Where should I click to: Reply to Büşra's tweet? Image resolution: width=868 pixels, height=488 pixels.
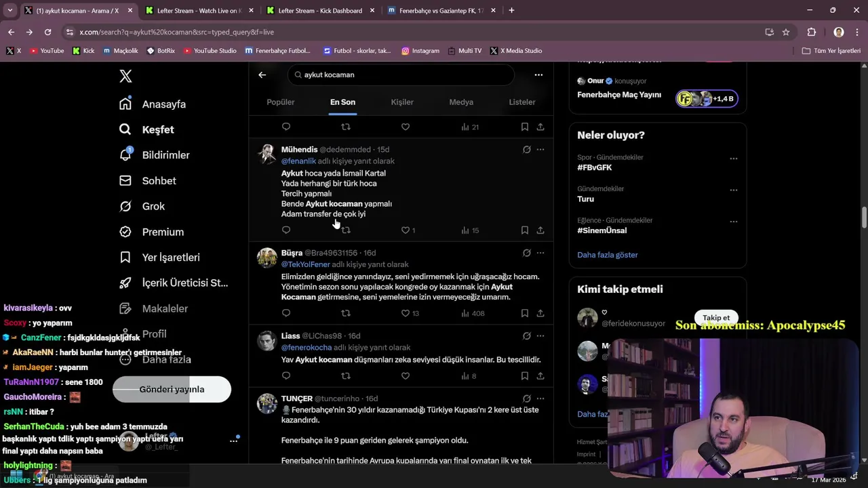(286, 313)
